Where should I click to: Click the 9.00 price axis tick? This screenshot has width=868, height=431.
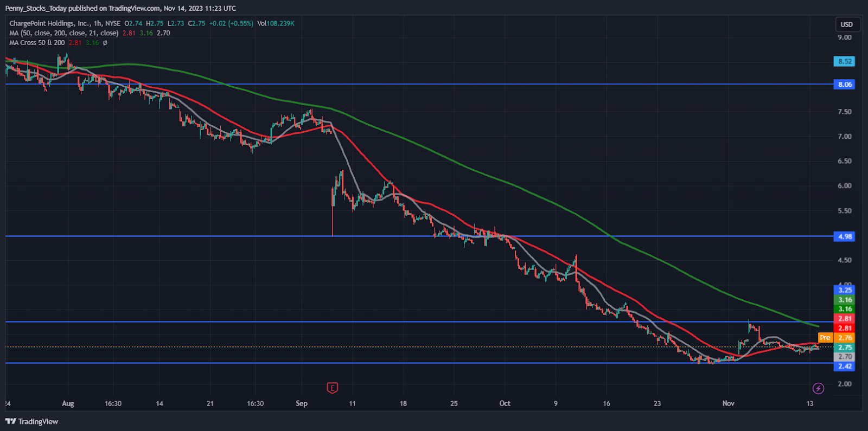845,37
